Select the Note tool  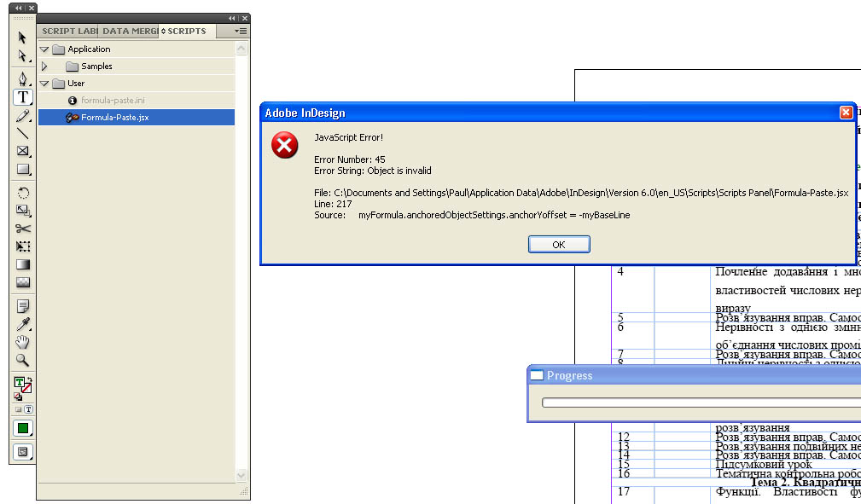coord(22,306)
